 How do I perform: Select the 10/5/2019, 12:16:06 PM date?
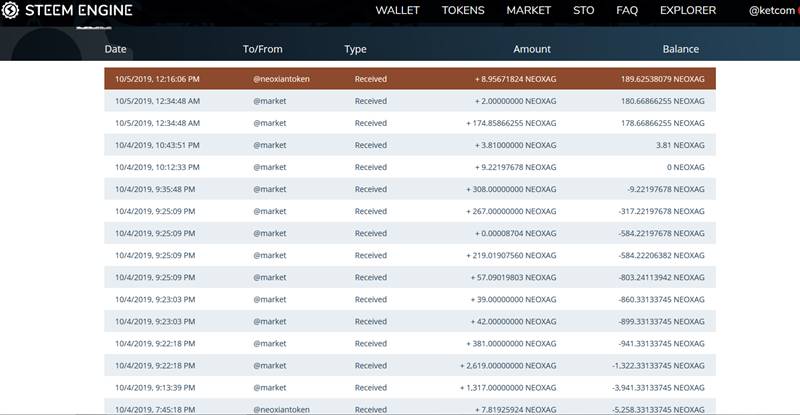(x=157, y=79)
